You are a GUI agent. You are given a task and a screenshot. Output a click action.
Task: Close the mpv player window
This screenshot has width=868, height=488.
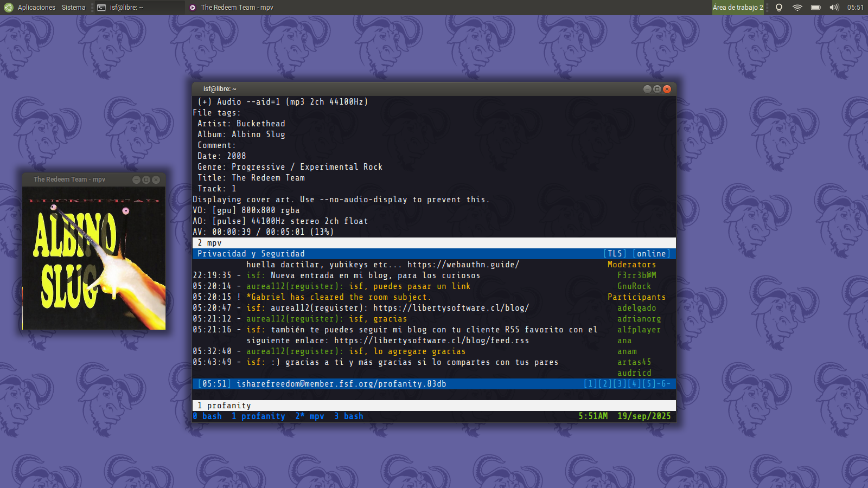[156, 179]
